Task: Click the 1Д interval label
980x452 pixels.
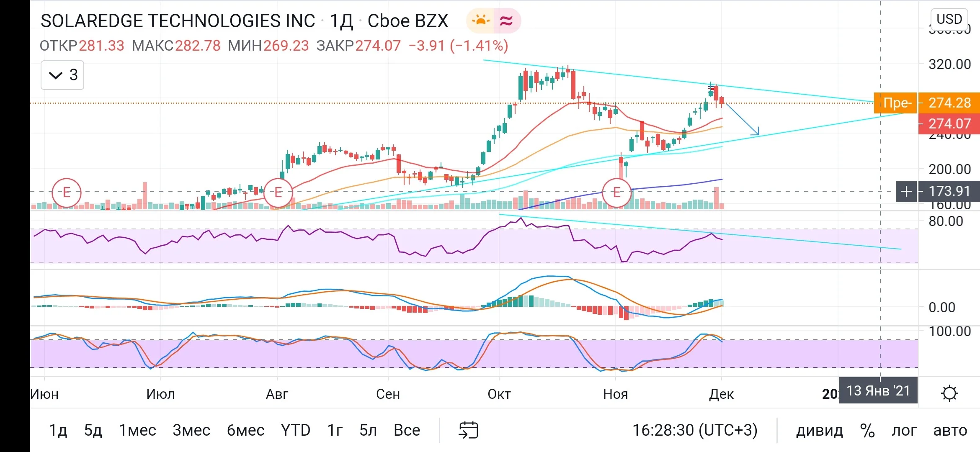Action: pyautogui.click(x=341, y=21)
